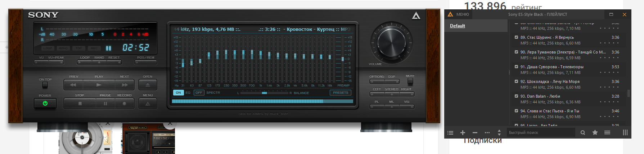Skip to the NEXT track
The height and width of the screenshot is (154, 644).
click(125, 85)
